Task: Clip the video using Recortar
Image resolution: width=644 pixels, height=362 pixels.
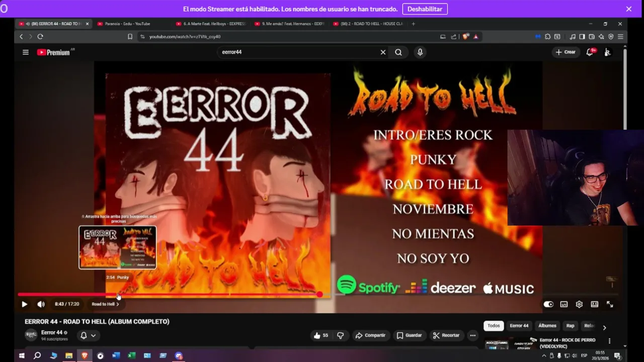Action: point(446,335)
